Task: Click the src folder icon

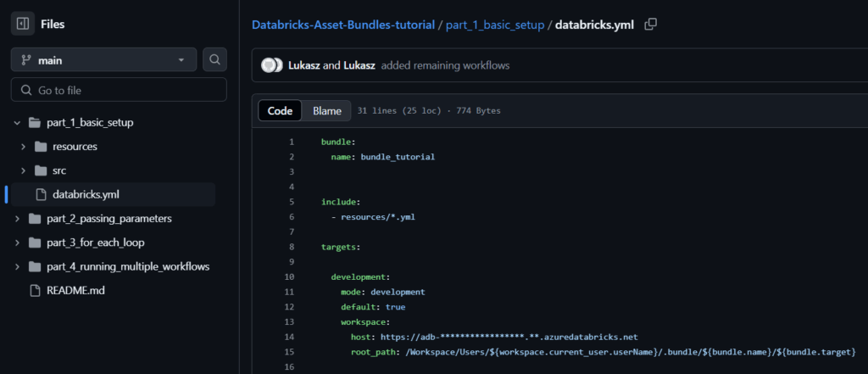Action: (x=41, y=170)
